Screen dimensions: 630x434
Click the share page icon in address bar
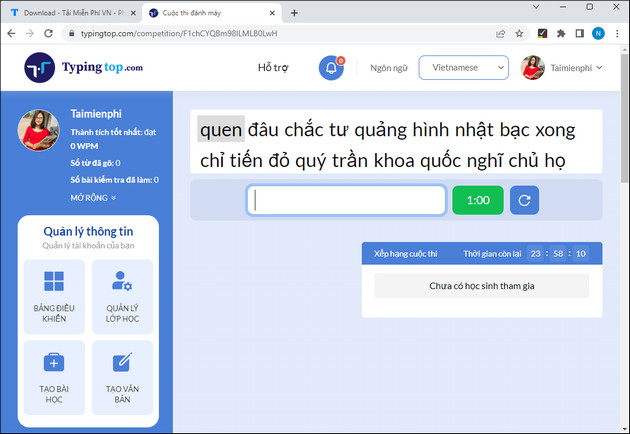click(x=501, y=33)
